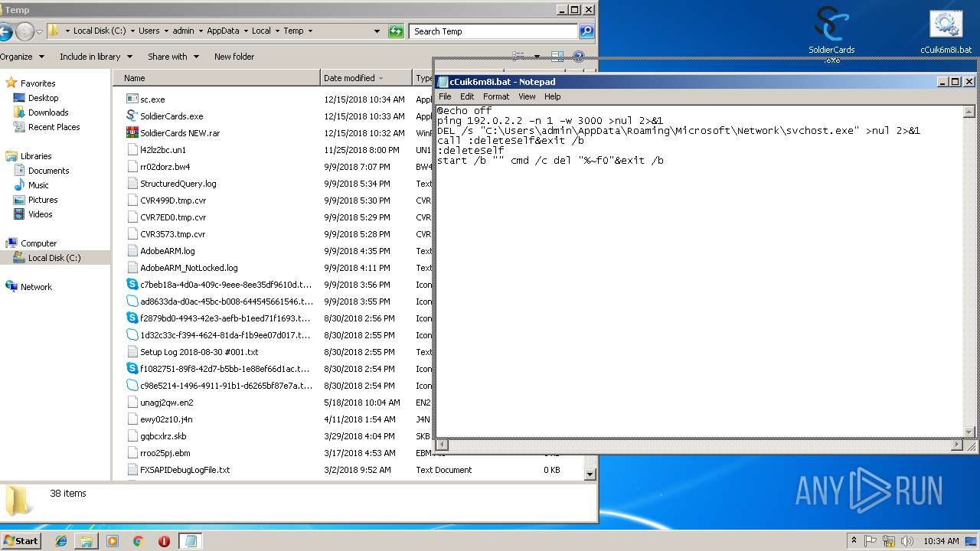Select Local Disk (C:) in sidebar
The height and width of the screenshot is (551, 980).
pyautogui.click(x=54, y=258)
